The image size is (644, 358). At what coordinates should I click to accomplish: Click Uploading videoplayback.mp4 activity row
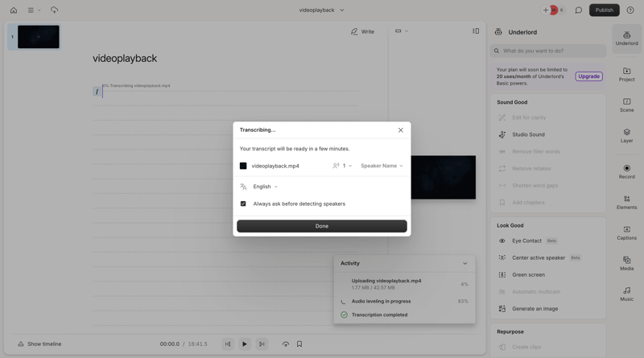click(x=405, y=284)
